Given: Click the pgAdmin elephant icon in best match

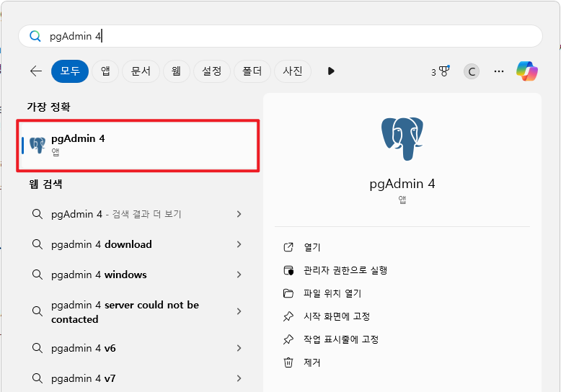Looking at the screenshot, I should click(37, 146).
